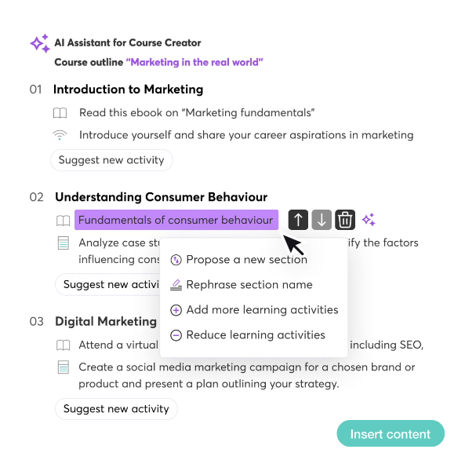This screenshot has height=460, width=476.
Task: Click the move down arrow icon
Action: point(322,220)
